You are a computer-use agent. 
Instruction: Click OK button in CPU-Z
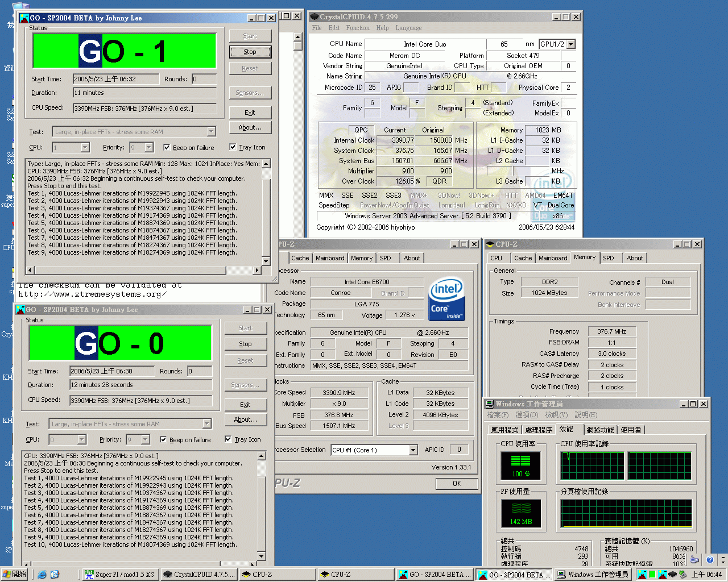click(457, 484)
